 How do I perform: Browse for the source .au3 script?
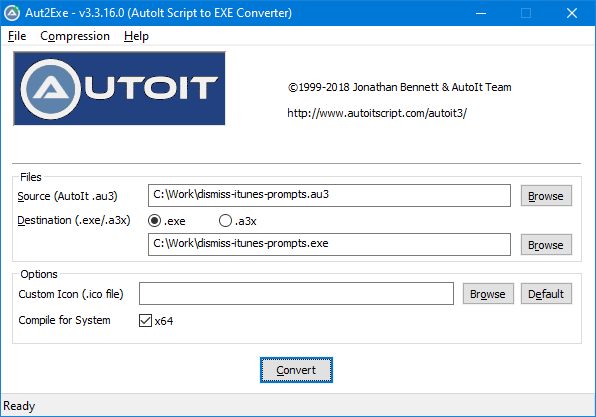click(x=546, y=196)
